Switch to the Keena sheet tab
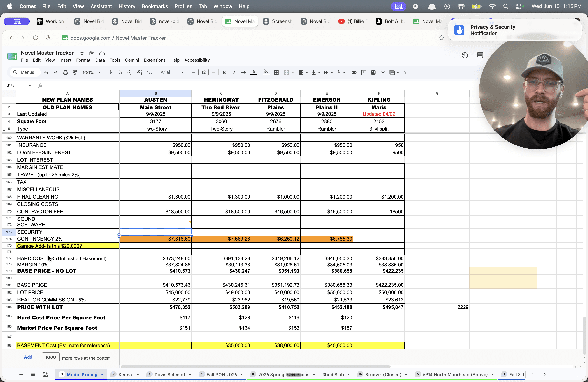The width and height of the screenshot is (588, 382). [125, 374]
